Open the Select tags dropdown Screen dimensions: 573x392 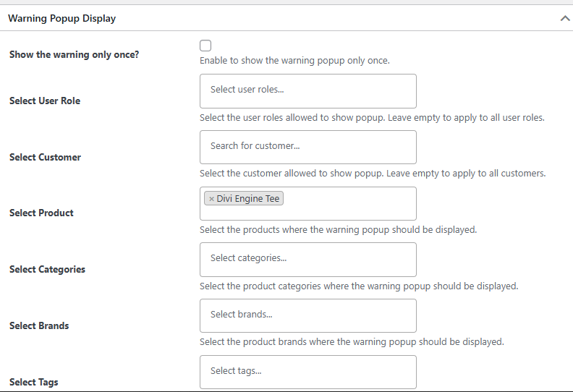[x=307, y=371]
